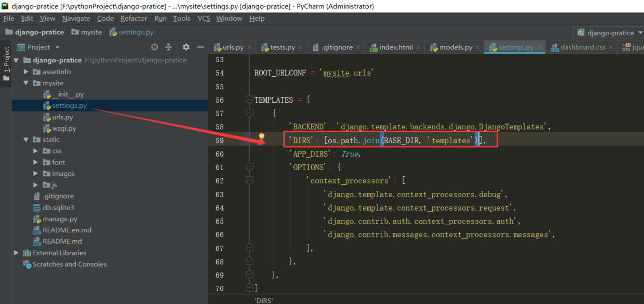Open Project panel settings gear
The image size is (644, 304).
(186, 47)
